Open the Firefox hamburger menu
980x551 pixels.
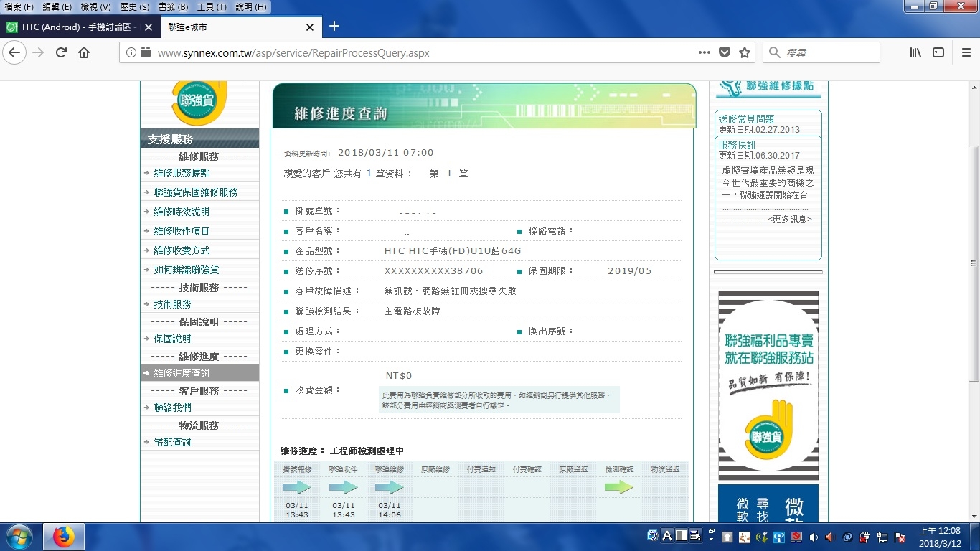click(966, 52)
